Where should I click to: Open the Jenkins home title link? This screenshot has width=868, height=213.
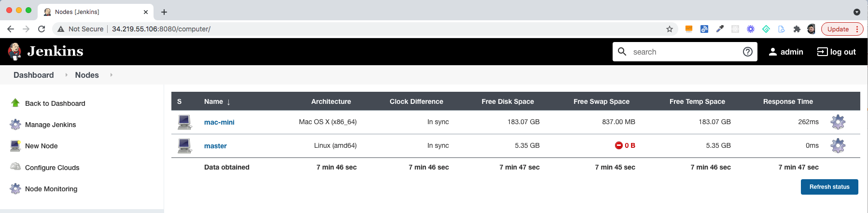[55, 51]
